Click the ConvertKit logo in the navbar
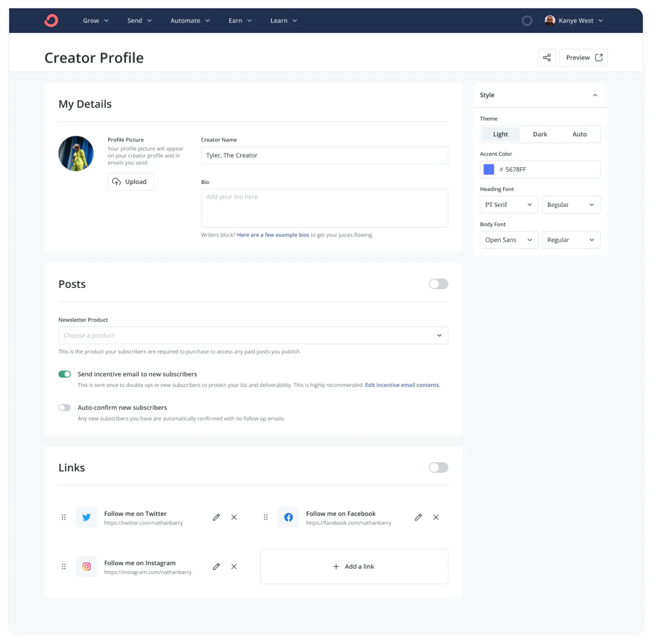The image size is (652, 644). 51,20
